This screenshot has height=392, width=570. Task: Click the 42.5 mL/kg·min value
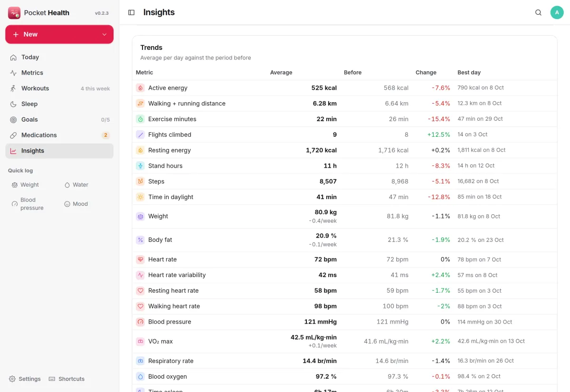pyautogui.click(x=313, y=337)
